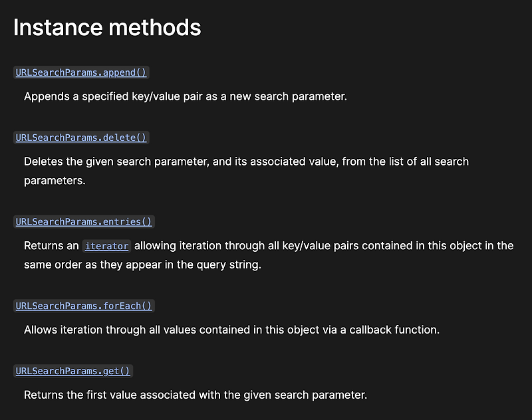Viewport: 532px width, 420px height.
Task: Click the inline iterator code link
Action: pos(106,246)
